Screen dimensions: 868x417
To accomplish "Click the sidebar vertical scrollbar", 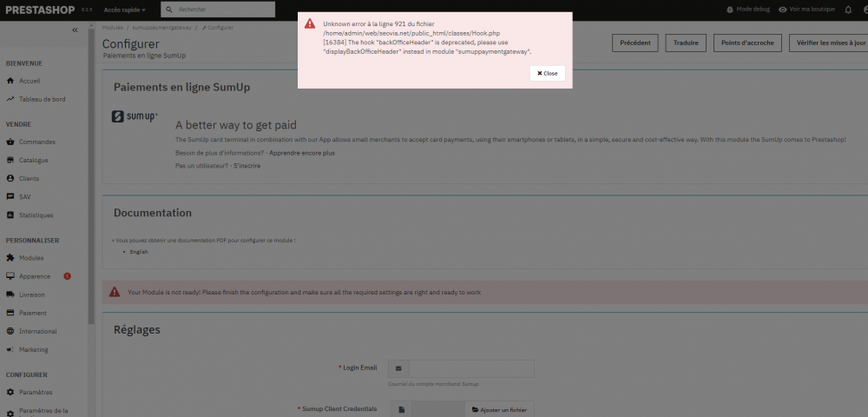I will pos(91,176).
